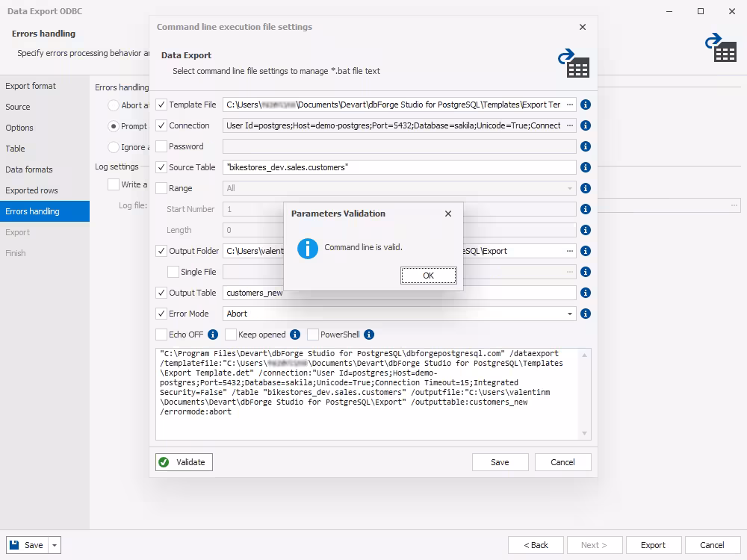Open the Save button dropdown arrow
The image size is (747, 560).
point(55,545)
